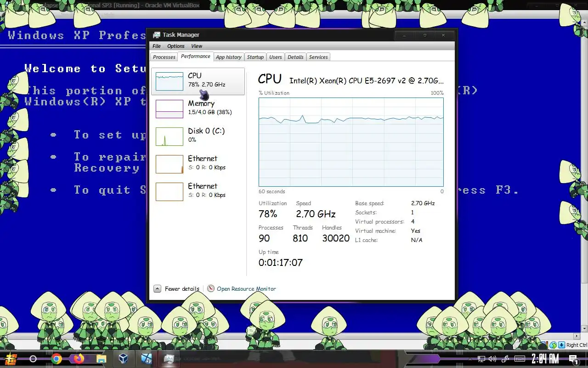Viewport: 588px width, 368px height.
Task: Open Resource Monitor link
Action: click(x=246, y=289)
